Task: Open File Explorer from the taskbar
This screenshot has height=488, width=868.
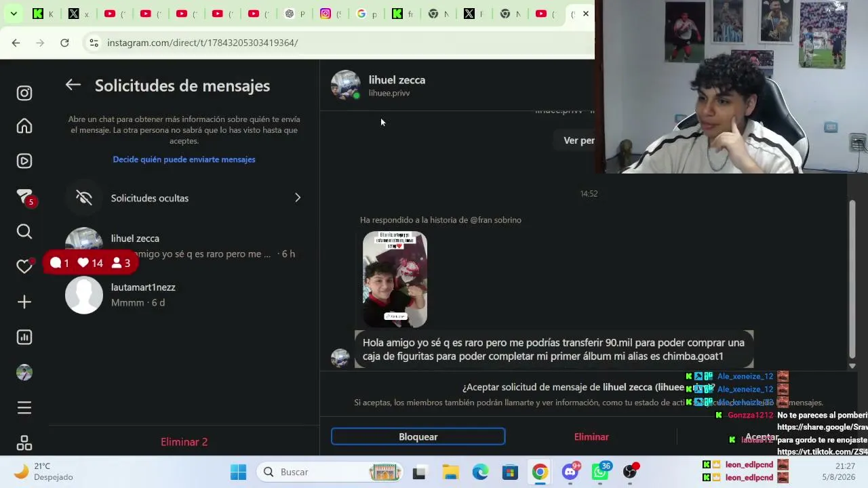Action: coord(450,472)
